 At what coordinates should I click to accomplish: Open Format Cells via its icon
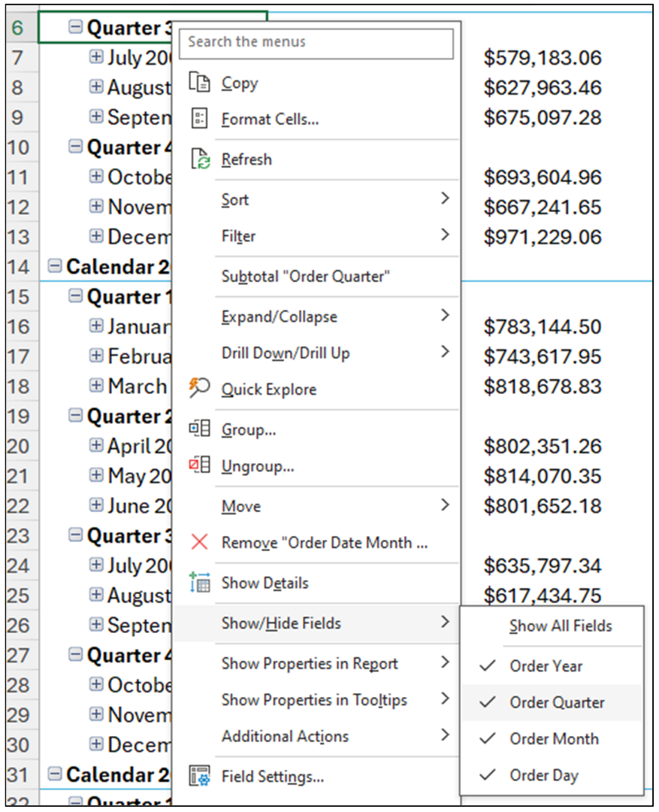198,120
